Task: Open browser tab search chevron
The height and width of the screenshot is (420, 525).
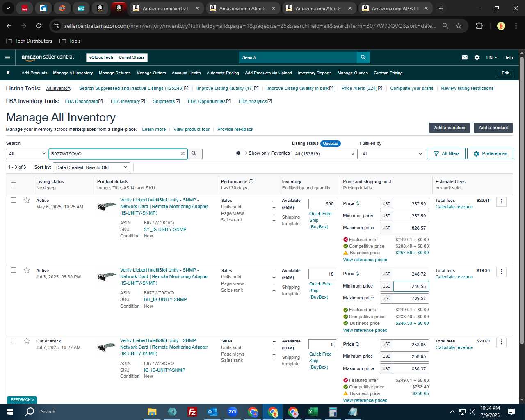Action: pyautogui.click(x=8, y=8)
